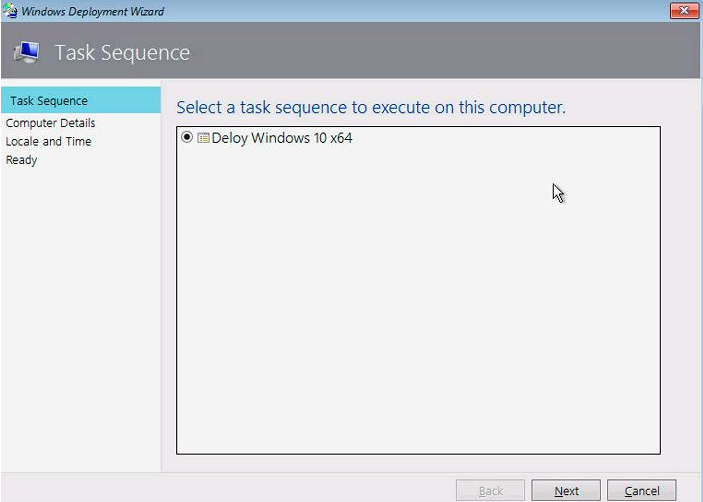Close the Windows Deployment Wizard window
Image resolution: width=703 pixels, height=502 pixels.
pyautogui.click(x=684, y=11)
